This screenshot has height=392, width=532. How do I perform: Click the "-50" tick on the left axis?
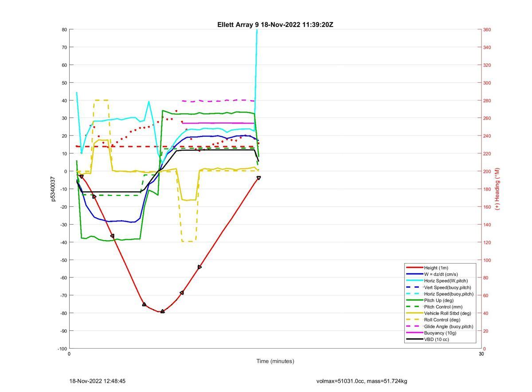point(63,260)
